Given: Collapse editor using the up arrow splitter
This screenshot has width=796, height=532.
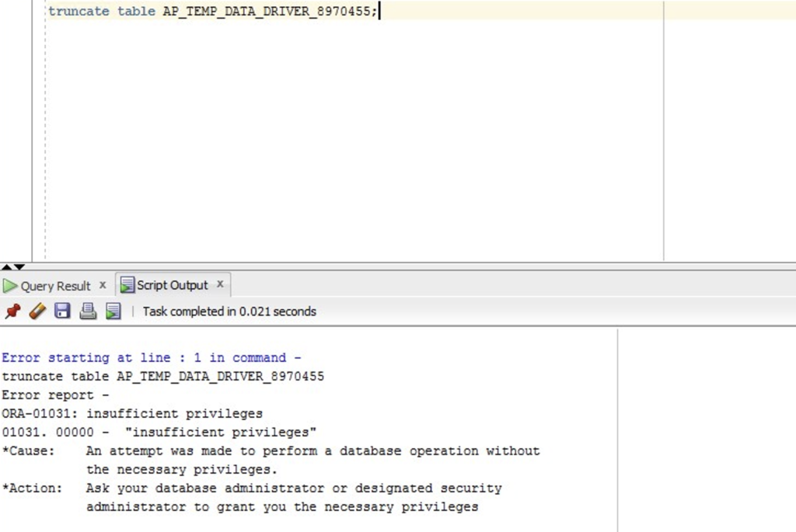Looking at the screenshot, I should [6, 266].
